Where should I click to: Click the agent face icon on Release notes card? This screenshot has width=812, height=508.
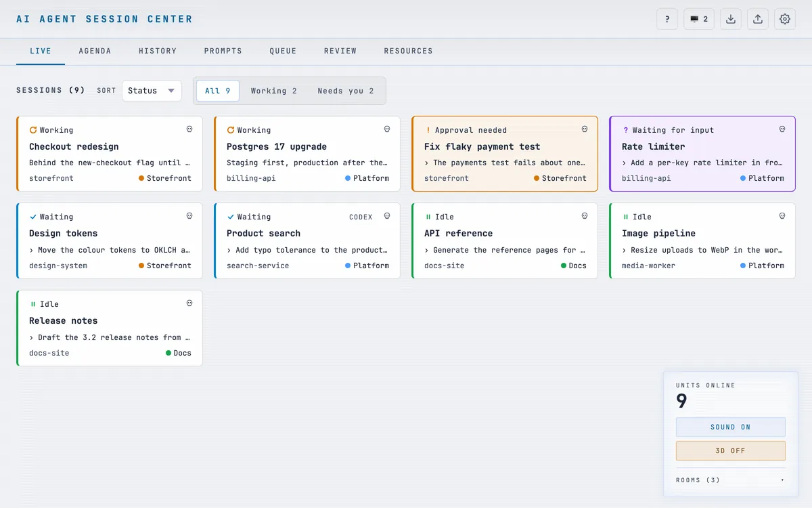pyautogui.click(x=189, y=303)
